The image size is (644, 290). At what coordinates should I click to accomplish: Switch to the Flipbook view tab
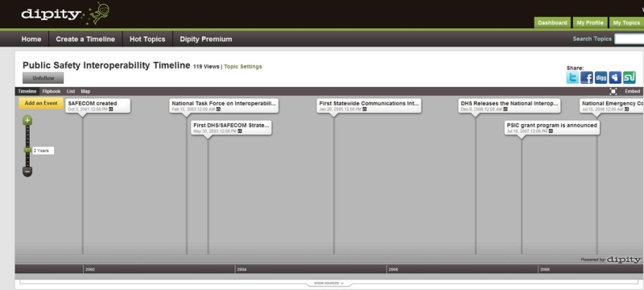coord(52,92)
